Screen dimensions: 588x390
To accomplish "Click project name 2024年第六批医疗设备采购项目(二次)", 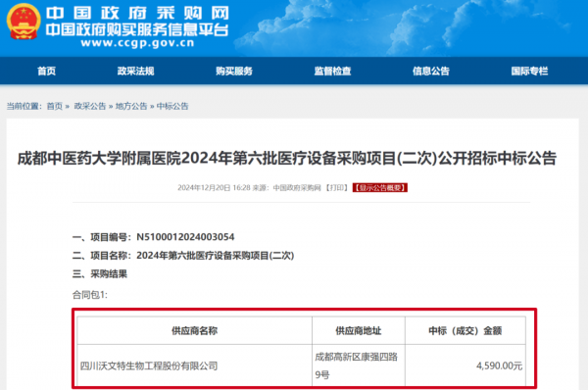I will coord(216,256).
